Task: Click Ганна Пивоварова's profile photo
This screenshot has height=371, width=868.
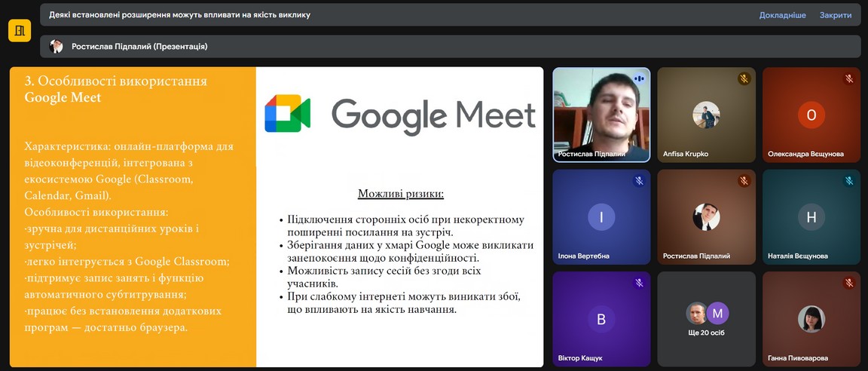Action: click(811, 319)
